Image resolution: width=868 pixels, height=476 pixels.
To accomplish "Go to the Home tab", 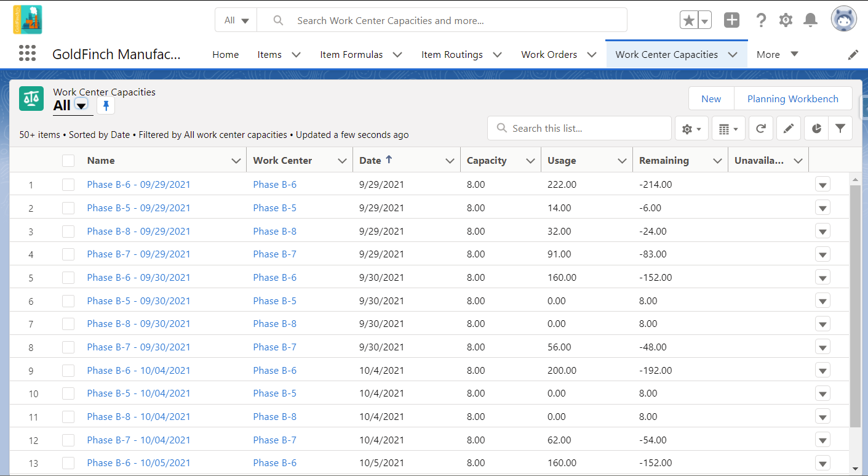I will pyautogui.click(x=226, y=54).
